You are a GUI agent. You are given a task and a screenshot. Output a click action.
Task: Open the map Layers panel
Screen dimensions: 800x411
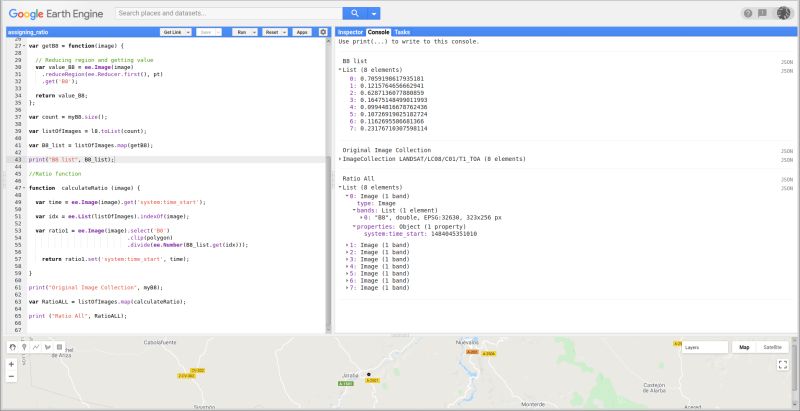tap(705, 347)
